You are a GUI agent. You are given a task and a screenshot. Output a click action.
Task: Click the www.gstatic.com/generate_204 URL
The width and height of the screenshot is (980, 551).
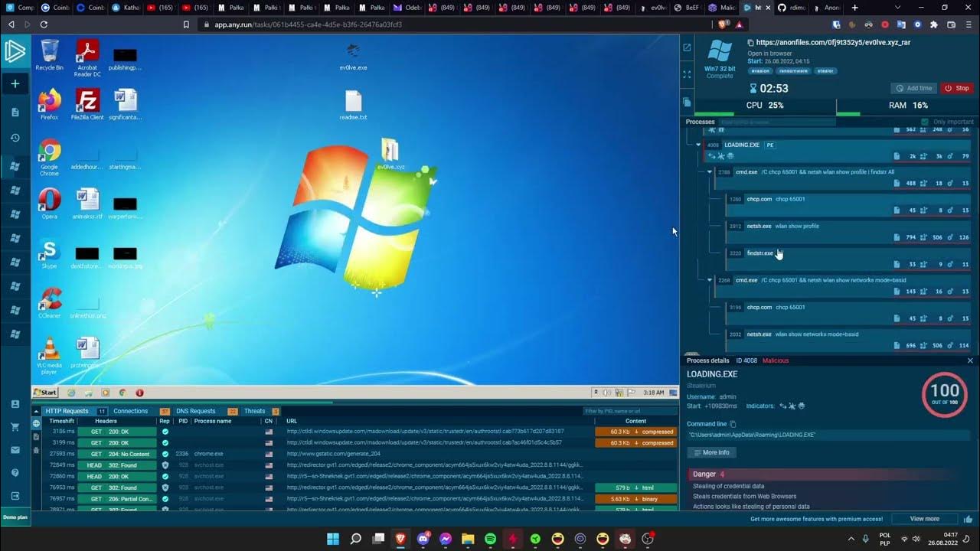[333, 454]
